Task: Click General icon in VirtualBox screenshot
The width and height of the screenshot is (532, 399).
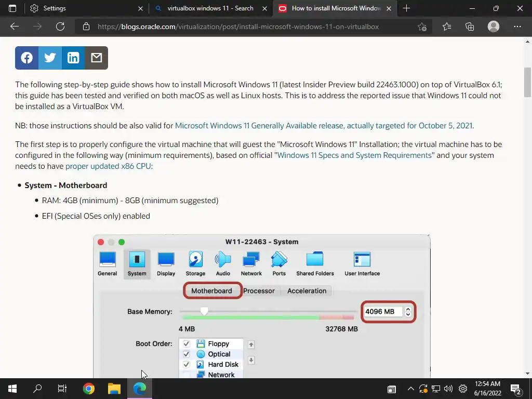Action: [x=107, y=263]
